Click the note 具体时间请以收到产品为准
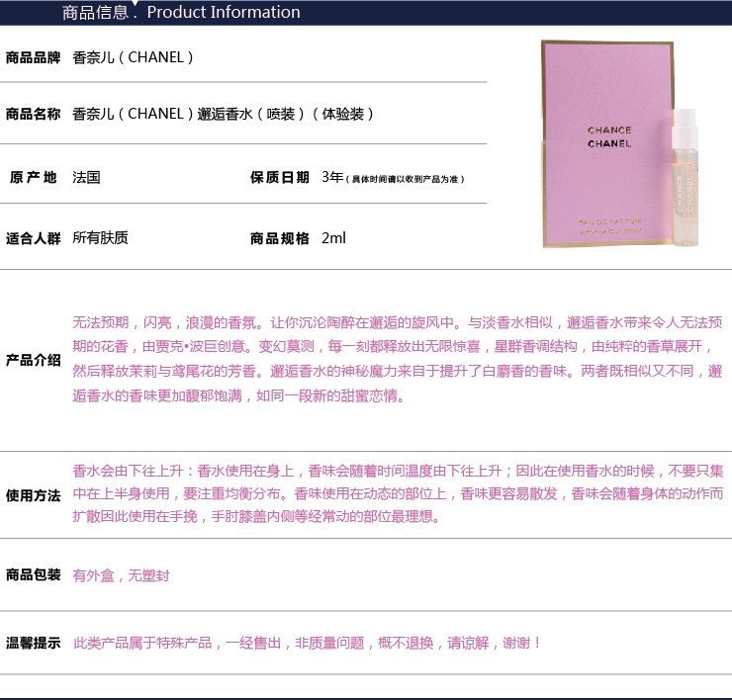Viewport: 732px width, 700px height. pyautogui.click(x=406, y=179)
